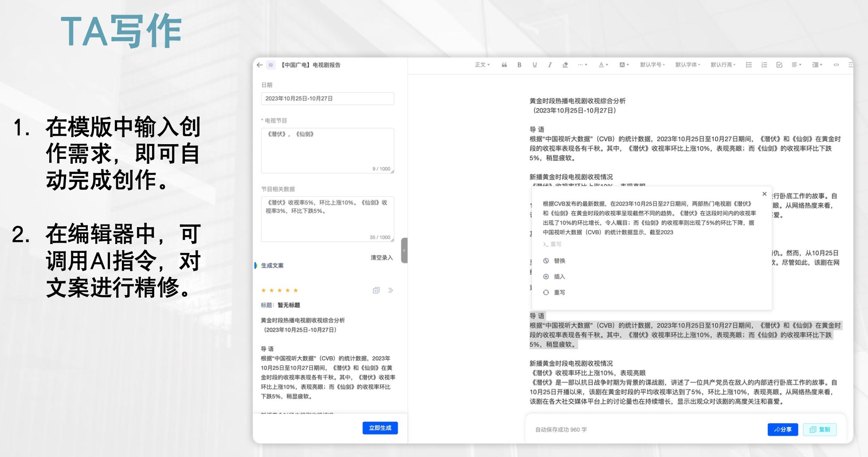Insert result into editor with the double-chevron icon
The height and width of the screenshot is (457, 868).
click(x=391, y=290)
